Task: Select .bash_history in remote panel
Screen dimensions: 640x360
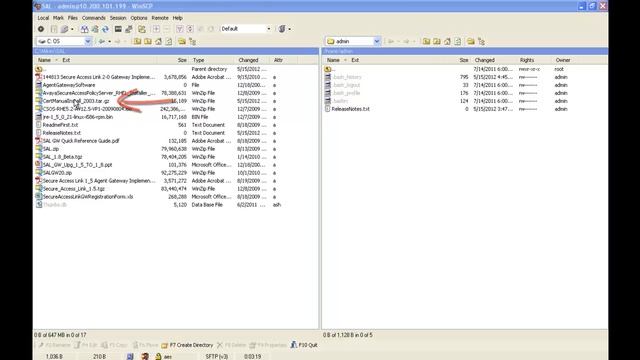Action: pyautogui.click(x=347, y=77)
